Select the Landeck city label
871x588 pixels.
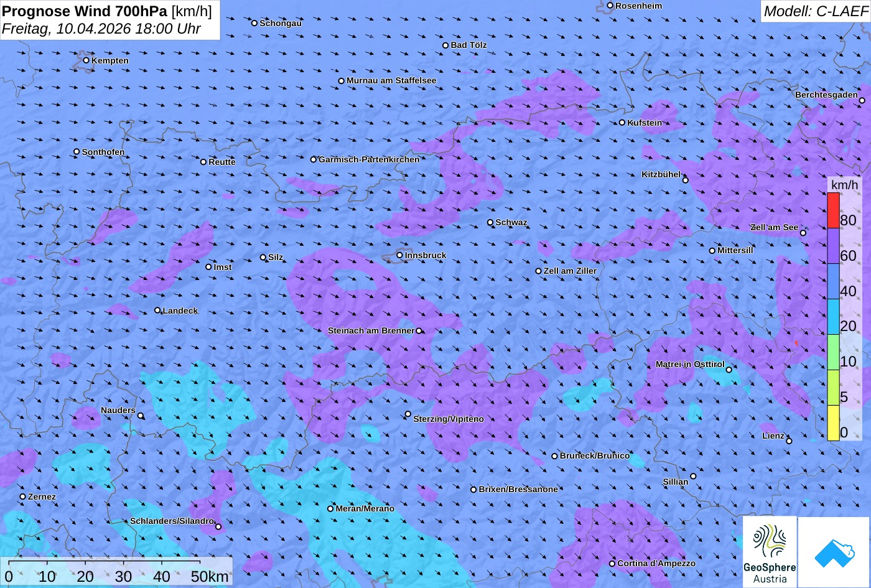[180, 310]
